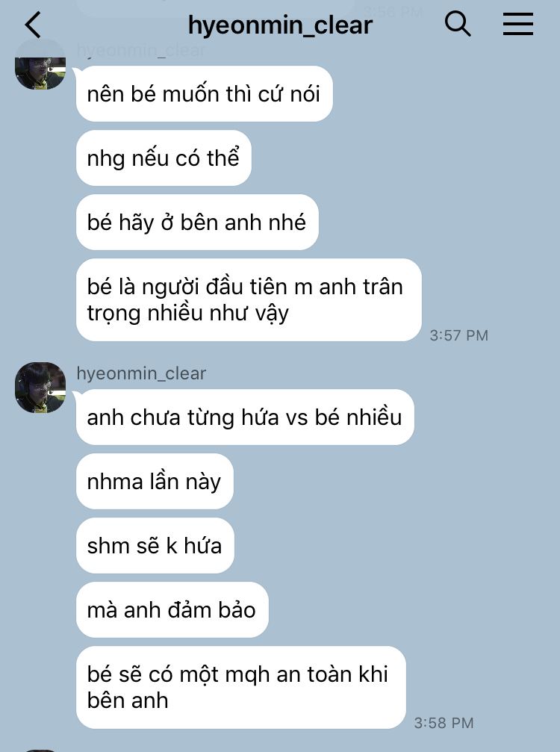Open avatar next to 3:58 PM messages
The image size is (560, 752).
click(x=40, y=388)
